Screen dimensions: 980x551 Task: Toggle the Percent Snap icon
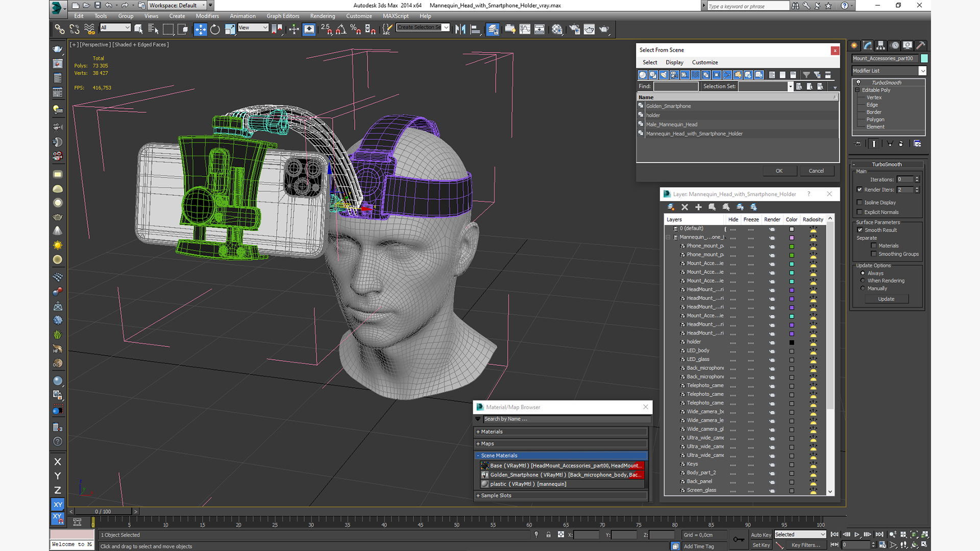[356, 29]
